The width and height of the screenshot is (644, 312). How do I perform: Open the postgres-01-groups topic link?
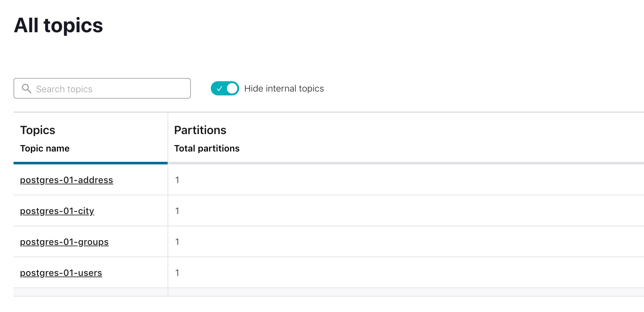tap(64, 242)
